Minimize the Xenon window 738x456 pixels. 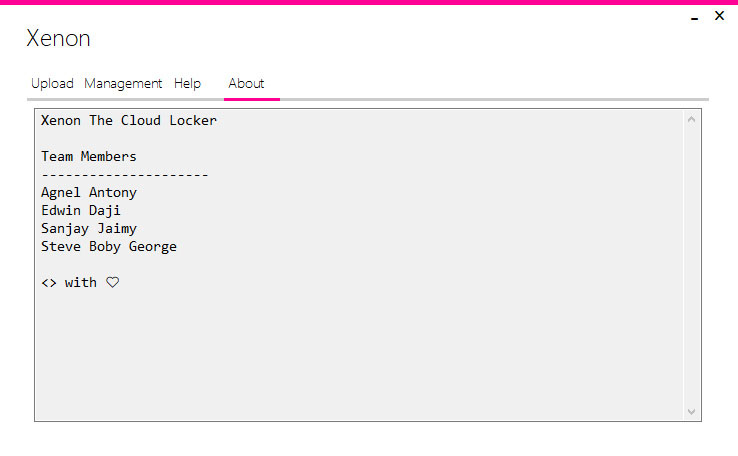[694, 17]
